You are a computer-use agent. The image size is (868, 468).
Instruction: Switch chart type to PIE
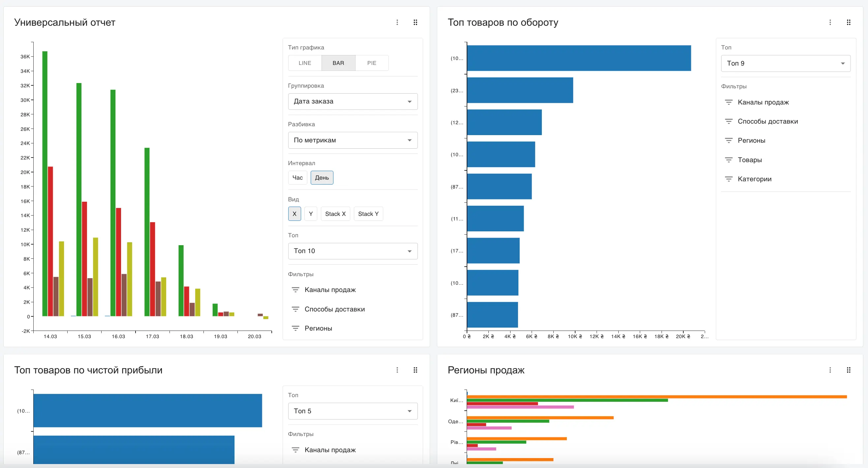[372, 63]
